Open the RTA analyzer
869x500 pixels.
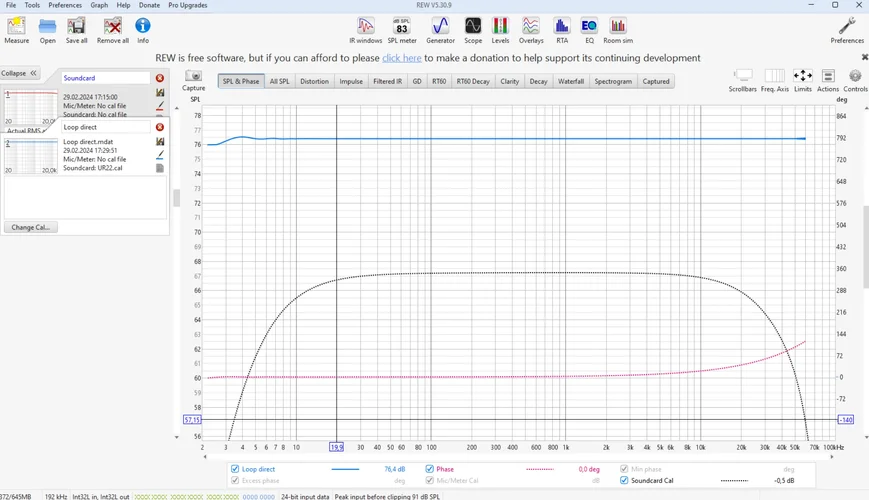pyautogui.click(x=562, y=30)
